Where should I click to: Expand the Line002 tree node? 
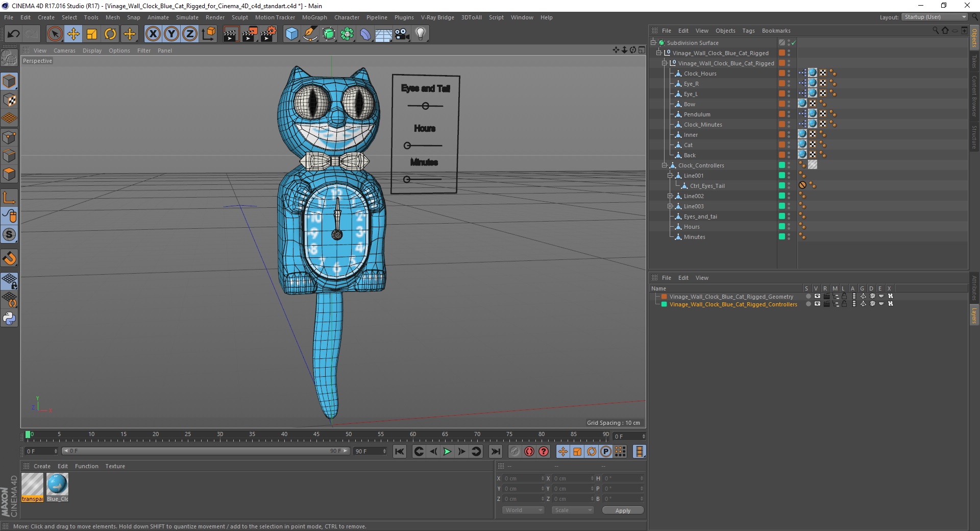pos(670,196)
